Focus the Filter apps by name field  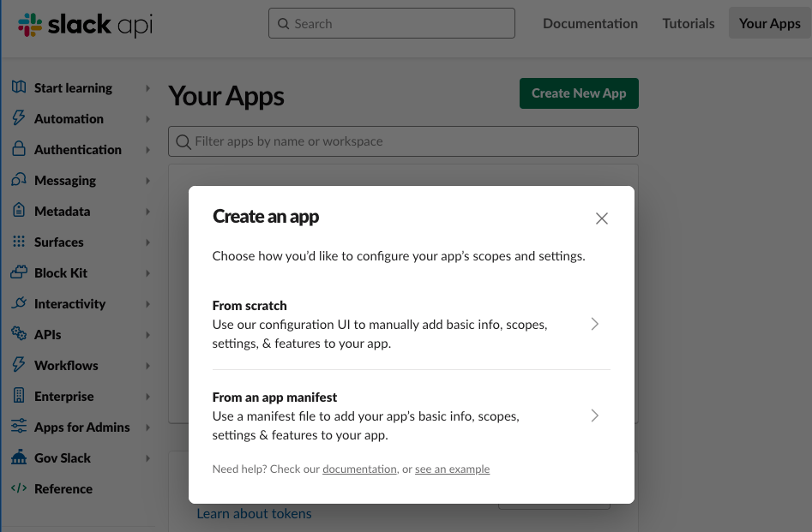click(403, 141)
